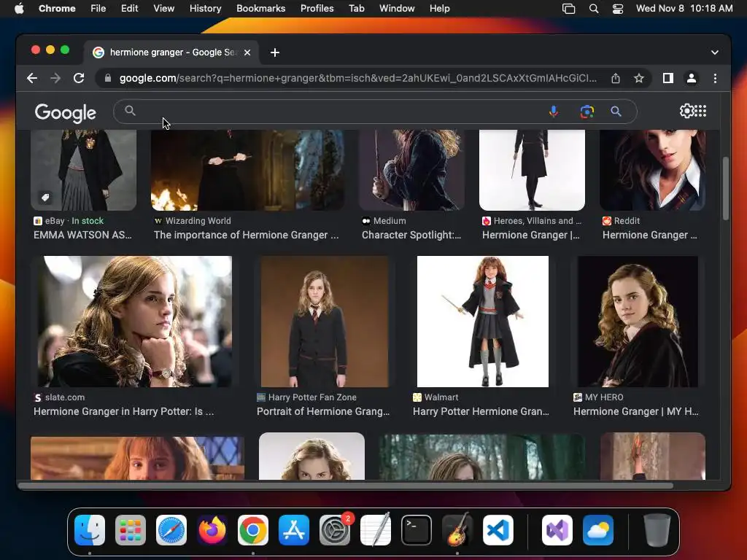
Task: Open the Window menu
Action: point(397,8)
